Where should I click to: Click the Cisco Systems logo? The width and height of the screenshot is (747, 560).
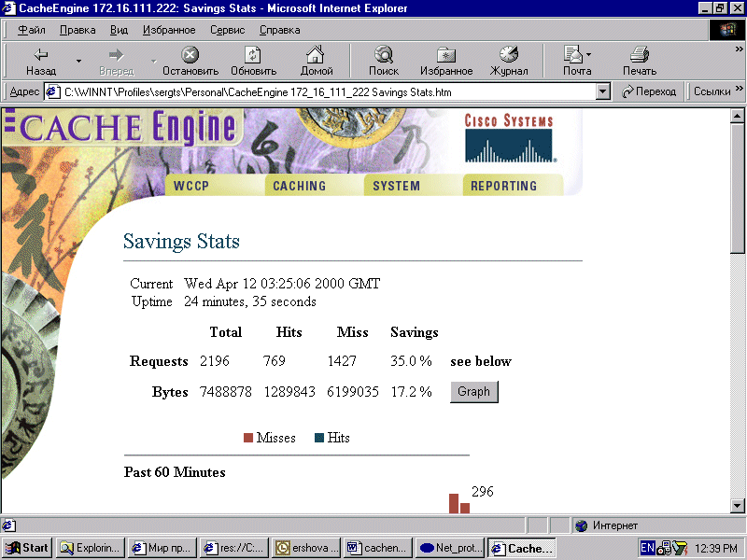509,138
